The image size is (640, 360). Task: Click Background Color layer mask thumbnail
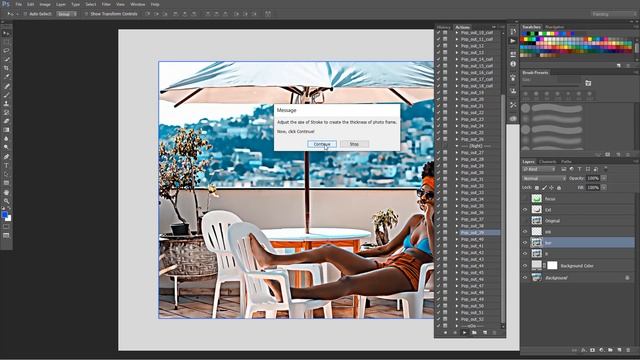tap(552, 266)
